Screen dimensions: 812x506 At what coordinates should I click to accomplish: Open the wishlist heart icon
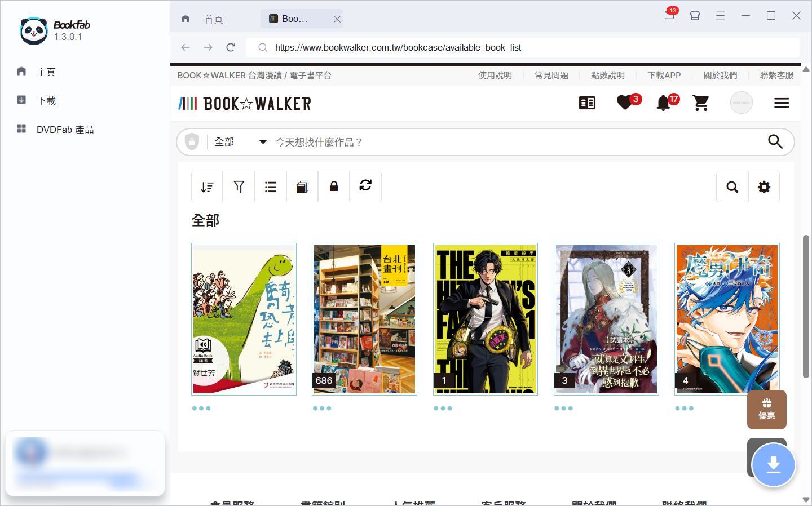(x=625, y=103)
